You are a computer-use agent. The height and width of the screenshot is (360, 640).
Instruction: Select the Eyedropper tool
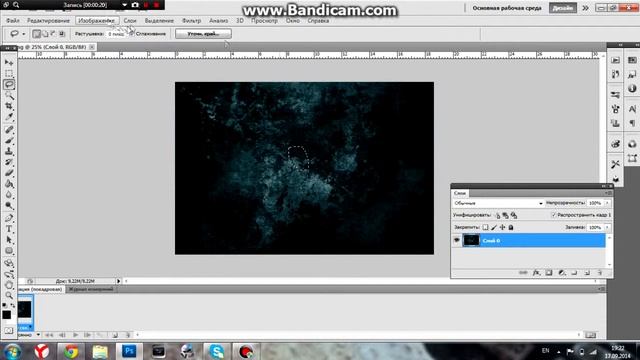coord(9,117)
